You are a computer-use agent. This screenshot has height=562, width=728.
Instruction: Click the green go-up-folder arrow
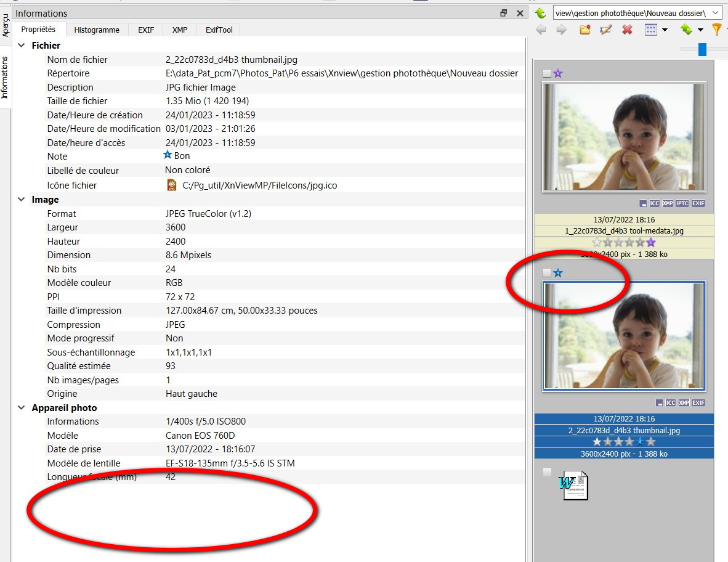click(541, 13)
